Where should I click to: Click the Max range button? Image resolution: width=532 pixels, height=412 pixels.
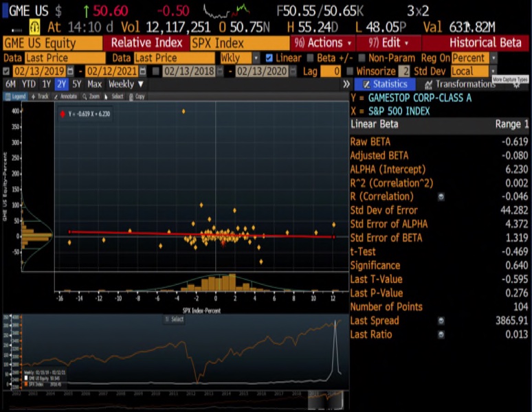click(x=95, y=84)
